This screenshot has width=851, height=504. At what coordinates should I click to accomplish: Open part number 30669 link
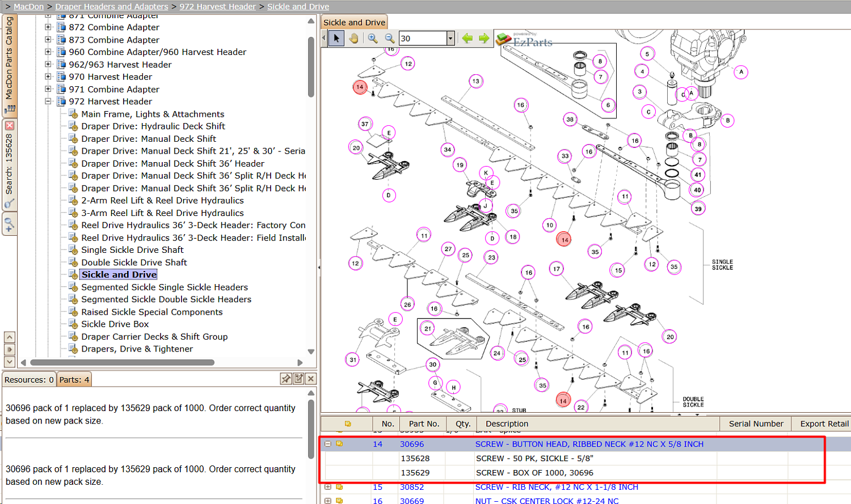[x=412, y=501]
